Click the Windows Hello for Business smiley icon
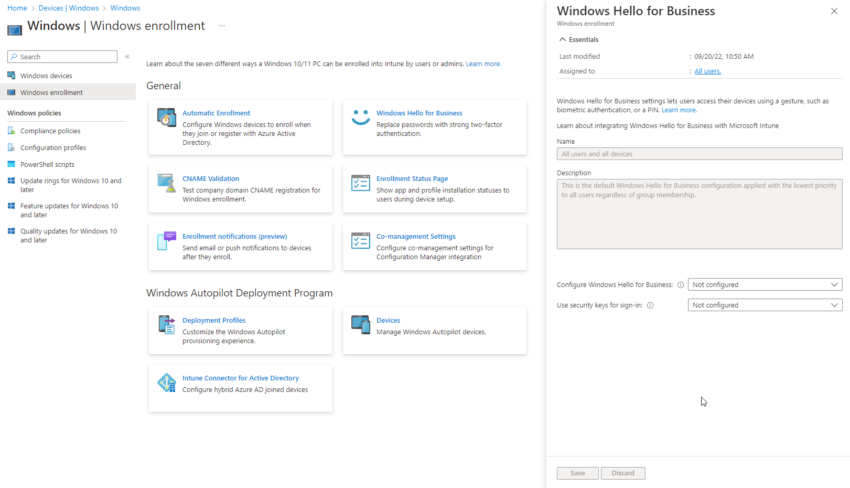Screen dimensions: 850x488 (x=360, y=119)
